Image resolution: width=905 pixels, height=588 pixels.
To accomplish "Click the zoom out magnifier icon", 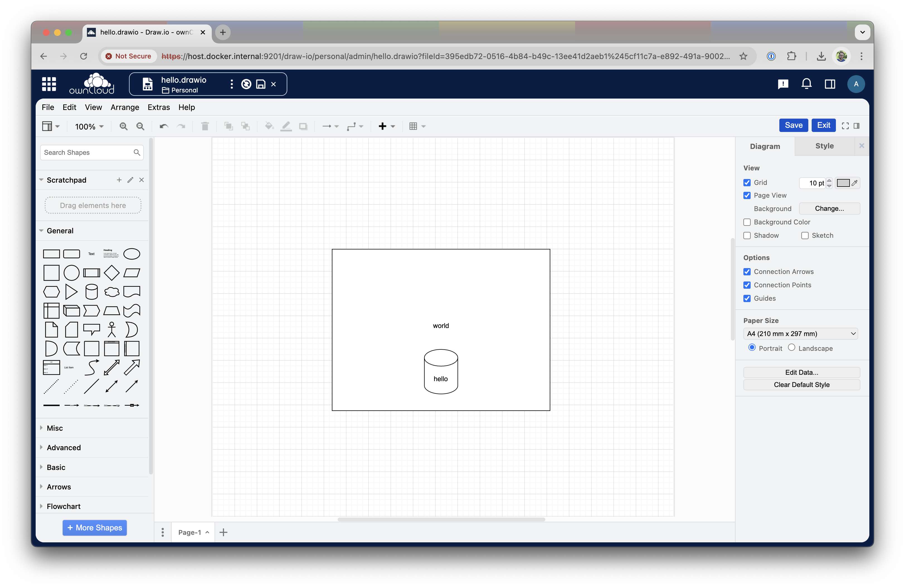I will coord(140,126).
